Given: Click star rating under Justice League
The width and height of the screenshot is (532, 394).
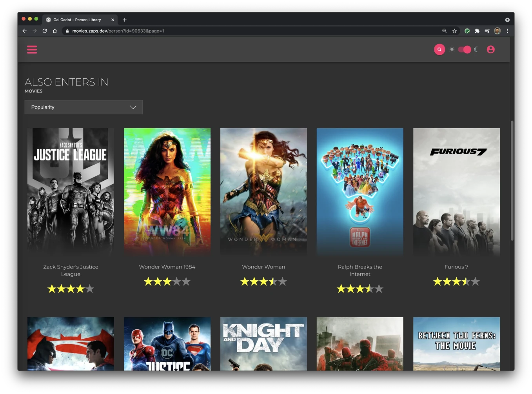Looking at the screenshot, I should [71, 289].
